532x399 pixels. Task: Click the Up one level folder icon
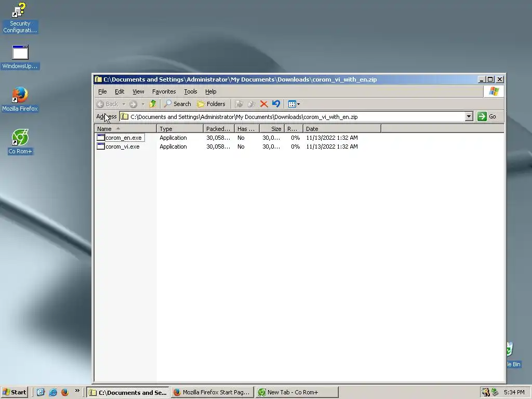[153, 104]
